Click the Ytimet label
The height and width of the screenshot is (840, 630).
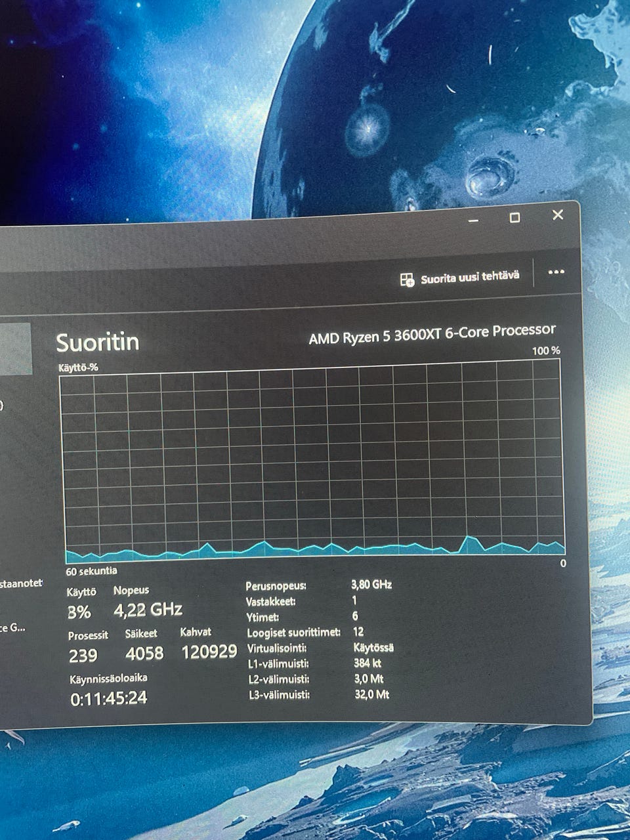pyautogui.click(x=262, y=618)
